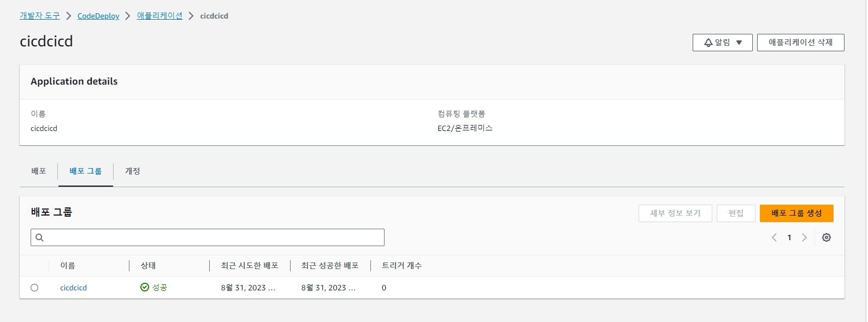
Task: Open the 개발자 도구 breadcrumb link
Action: [x=40, y=16]
